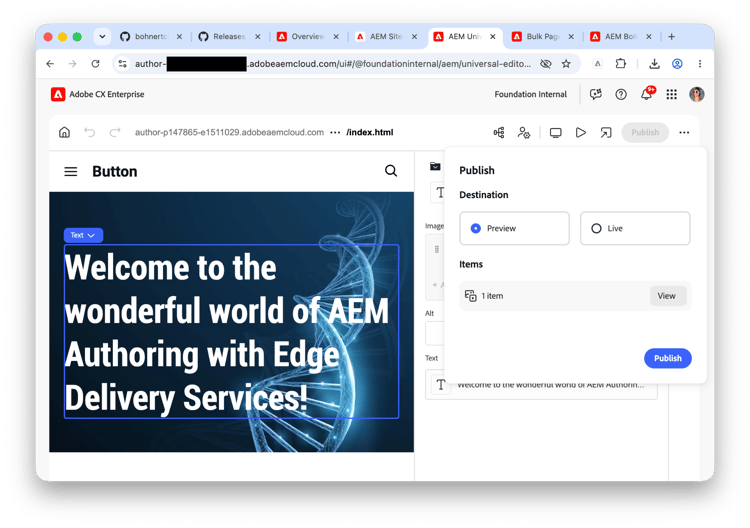Click the View button for 1 item
The image size is (750, 528).
tap(668, 296)
